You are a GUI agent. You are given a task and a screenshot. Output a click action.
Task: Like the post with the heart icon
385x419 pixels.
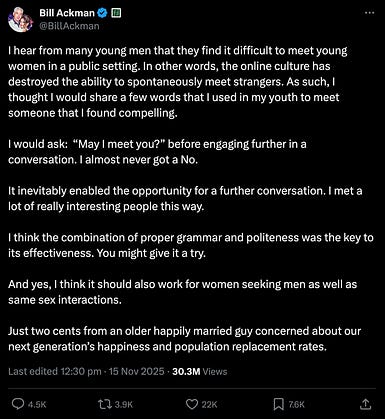[192, 404]
